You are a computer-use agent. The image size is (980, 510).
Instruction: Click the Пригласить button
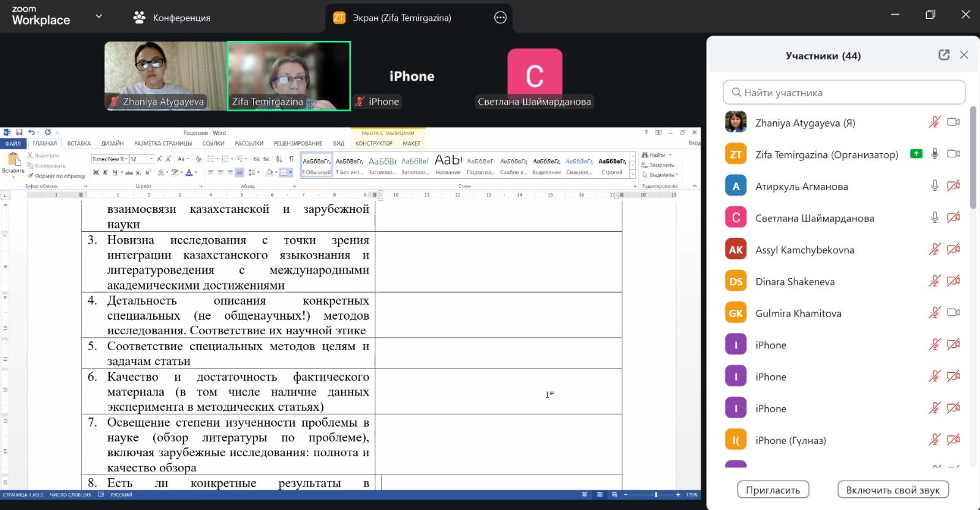tap(772, 490)
